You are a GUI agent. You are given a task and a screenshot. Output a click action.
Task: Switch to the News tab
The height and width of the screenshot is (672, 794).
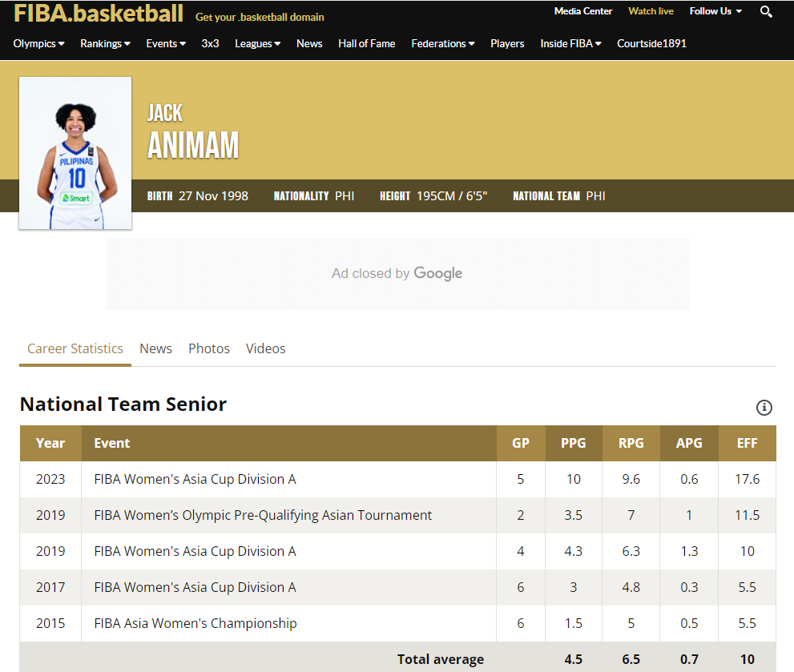click(x=155, y=348)
